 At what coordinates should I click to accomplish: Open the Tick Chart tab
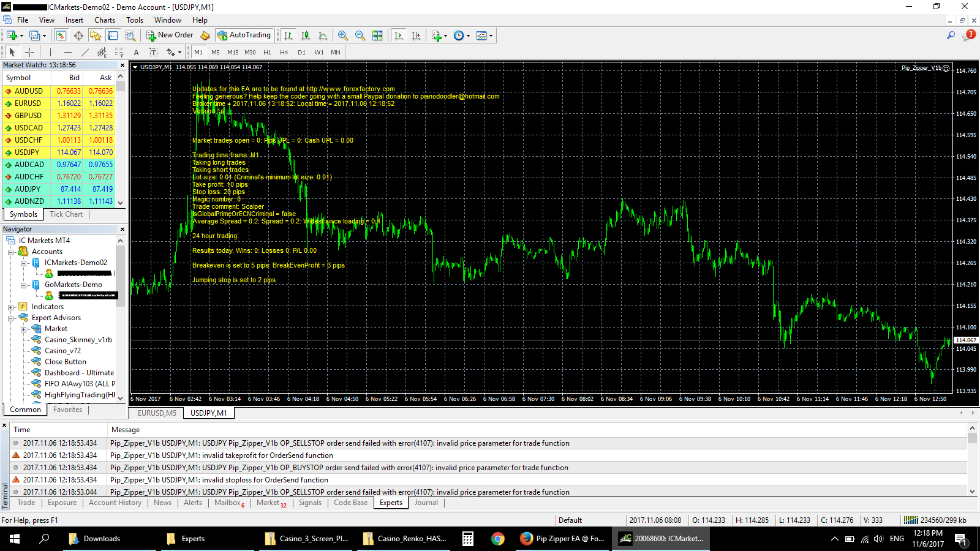[x=66, y=214]
